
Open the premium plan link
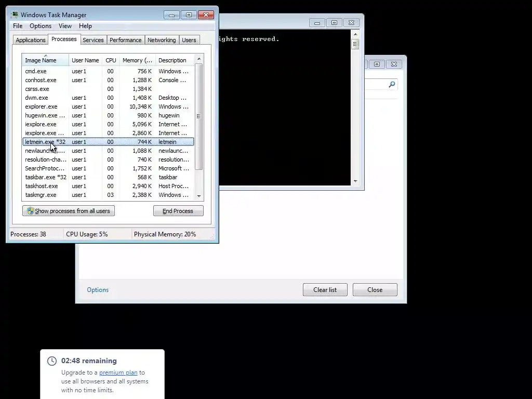(x=118, y=373)
